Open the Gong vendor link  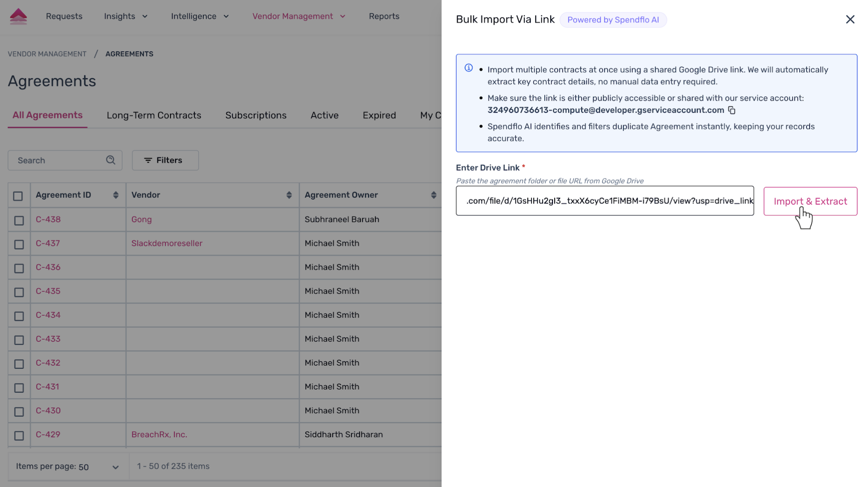pyautogui.click(x=142, y=219)
